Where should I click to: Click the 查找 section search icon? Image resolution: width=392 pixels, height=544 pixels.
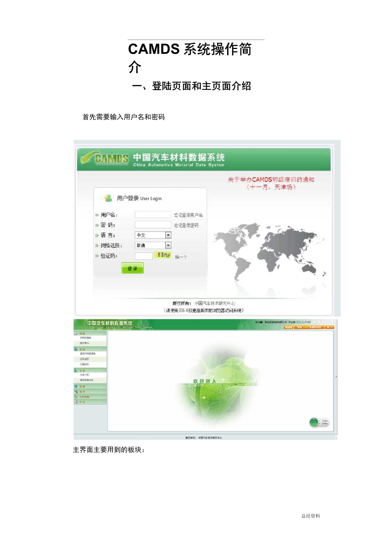coord(76,349)
